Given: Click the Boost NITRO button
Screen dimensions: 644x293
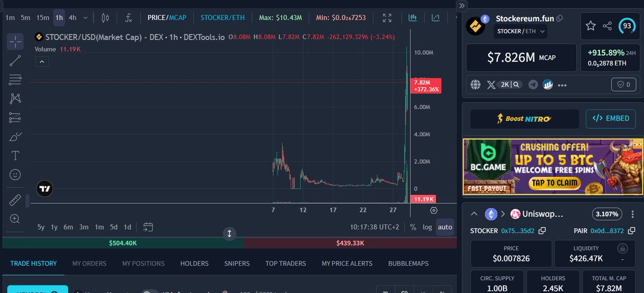Looking at the screenshot, I should click(524, 119).
